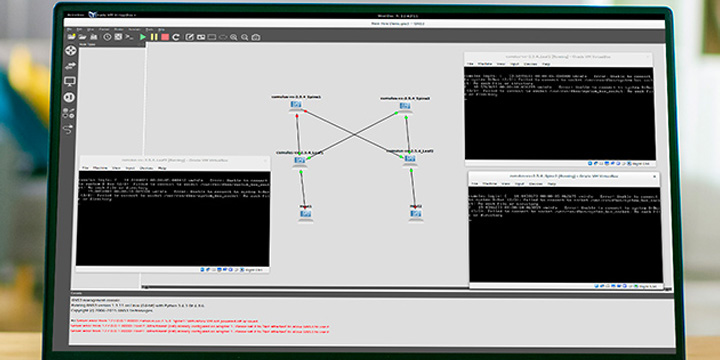Image resolution: width=720 pixels, height=360 pixels.
Task: Browse routers in the device sidebar
Action: [70, 51]
